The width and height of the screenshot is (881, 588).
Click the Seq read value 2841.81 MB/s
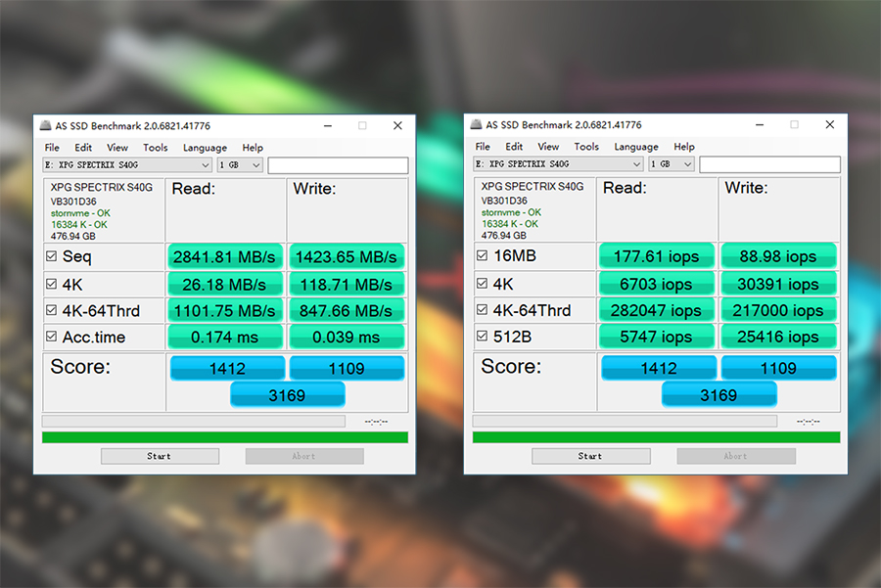click(225, 256)
